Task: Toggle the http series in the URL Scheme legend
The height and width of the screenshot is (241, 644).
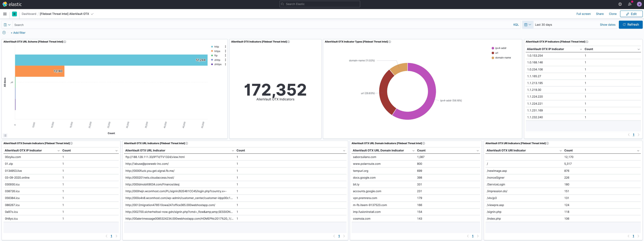Action: 216,47
